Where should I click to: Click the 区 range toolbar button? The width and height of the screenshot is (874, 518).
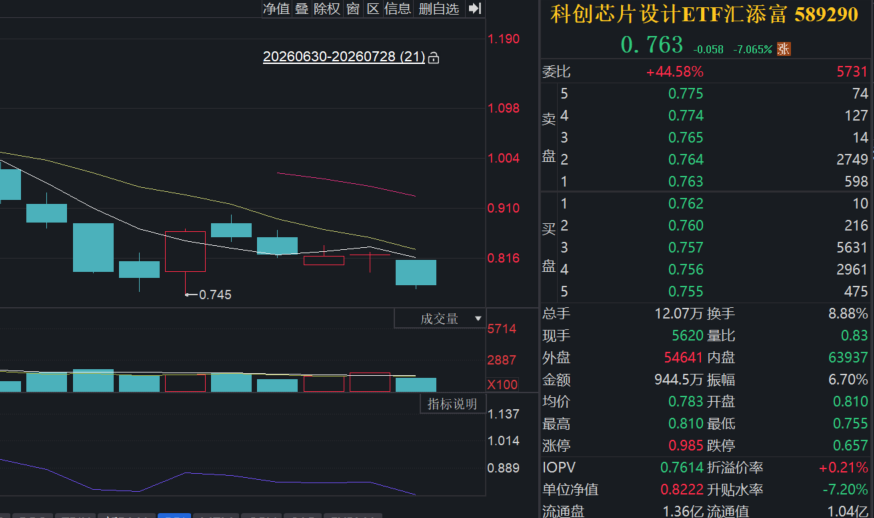[x=373, y=8]
